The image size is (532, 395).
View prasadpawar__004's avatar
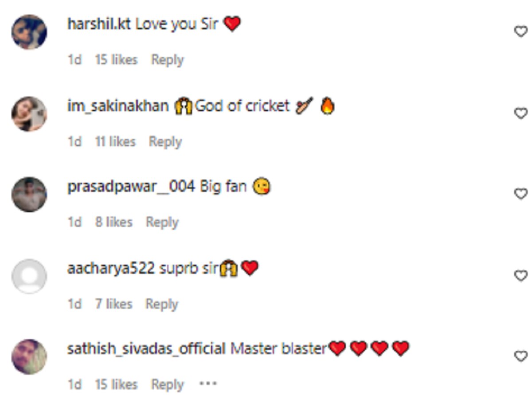pos(29,194)
